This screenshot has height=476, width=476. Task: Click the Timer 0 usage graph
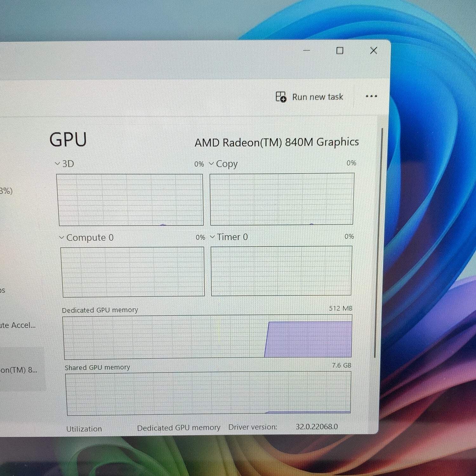(x=281, y=271)
